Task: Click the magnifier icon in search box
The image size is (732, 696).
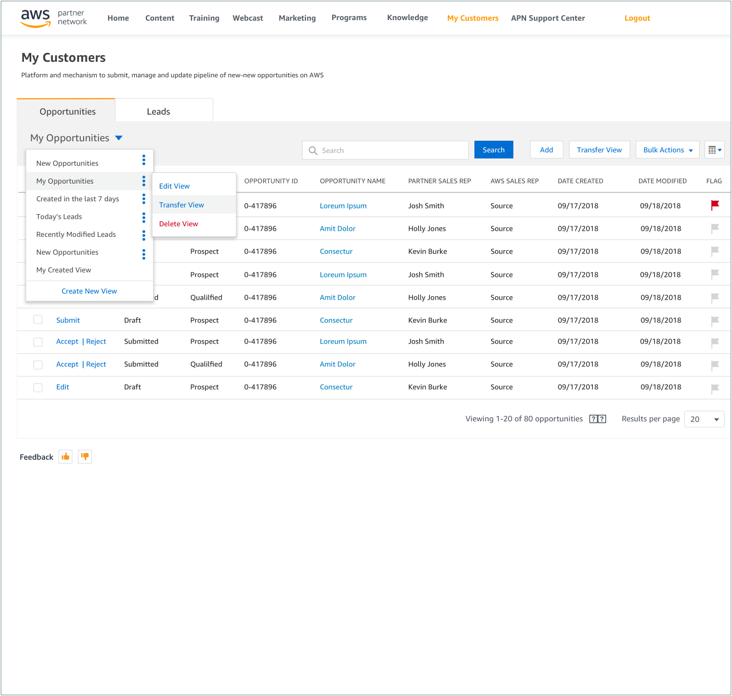Action: point(313,150)
